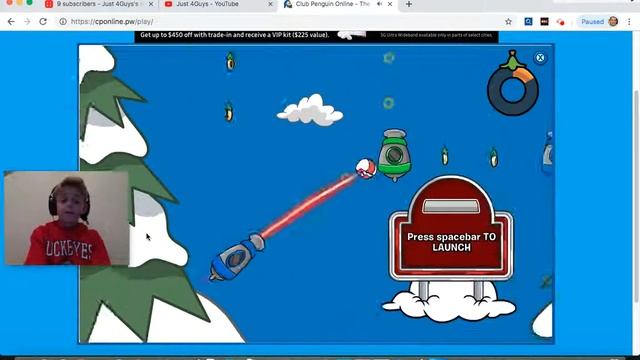Open the black extension icon in toolbar
Image resolution: width=640 pixels, height=360 pixels.
(544, 22)
